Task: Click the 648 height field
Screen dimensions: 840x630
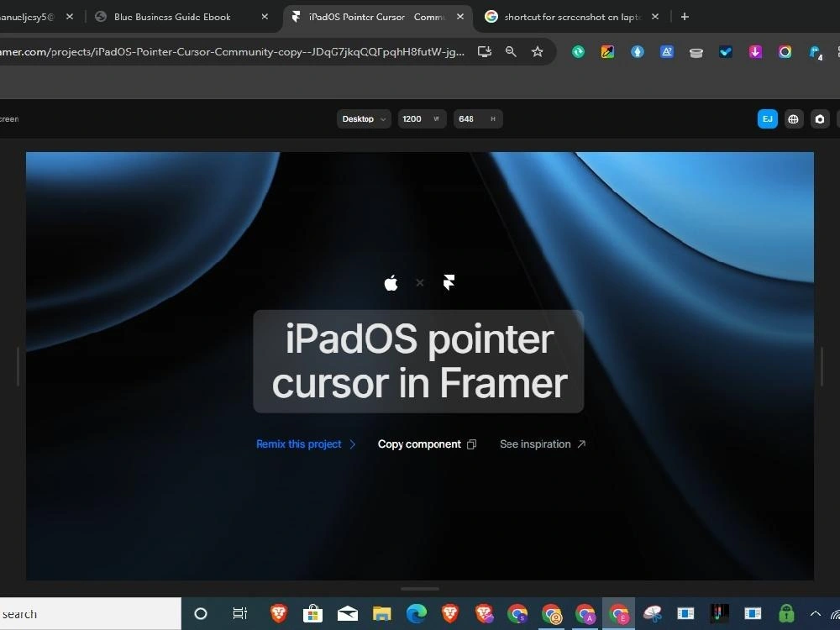Action: (x=478, y=119)
